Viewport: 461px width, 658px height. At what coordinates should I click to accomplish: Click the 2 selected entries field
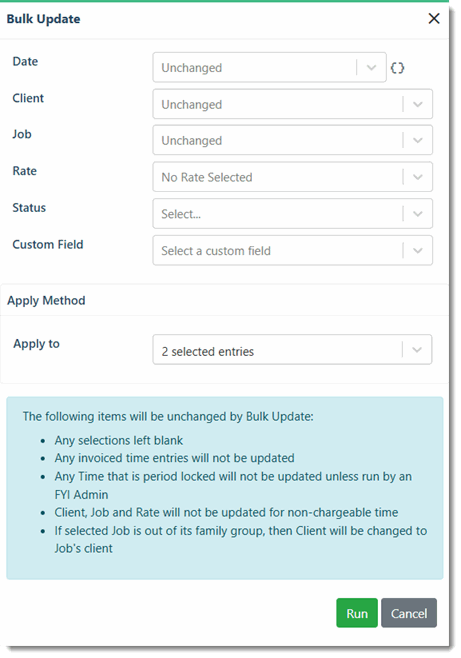click(x=292, y=350)
